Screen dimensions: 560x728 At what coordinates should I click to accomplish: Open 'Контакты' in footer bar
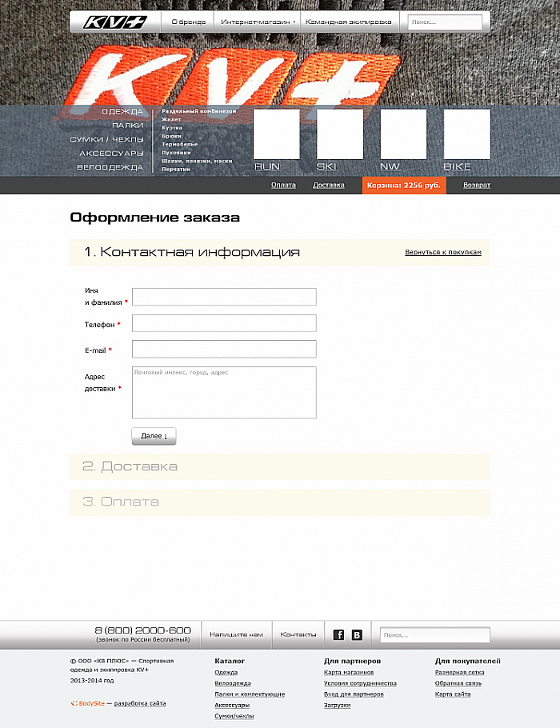298,634
